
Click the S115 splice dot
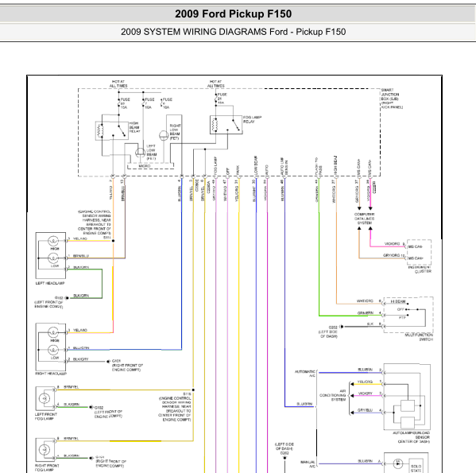(193, 390)
